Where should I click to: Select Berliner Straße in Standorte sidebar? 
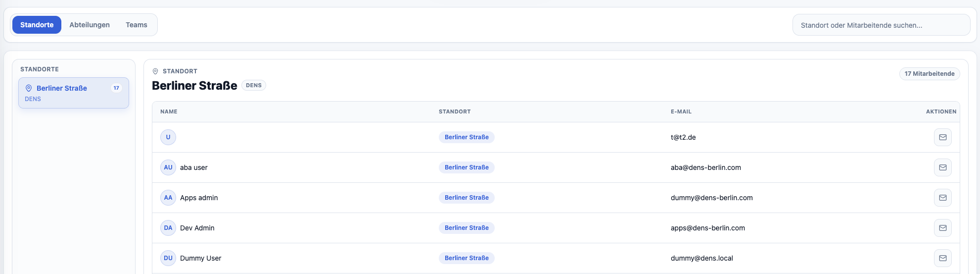pos(74,93)
